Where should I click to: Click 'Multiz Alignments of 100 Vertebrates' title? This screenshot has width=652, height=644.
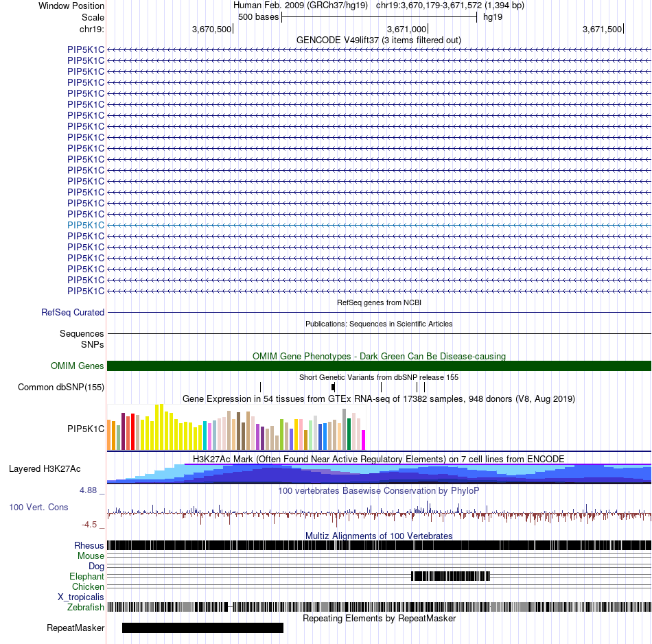coord(379,536)
